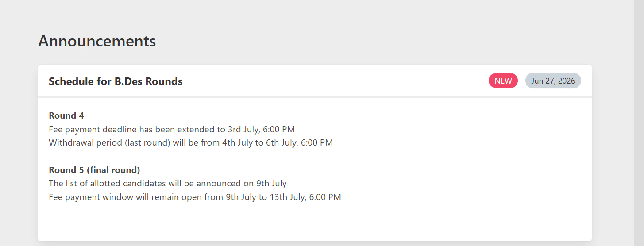
Task: Click the allotted candidates announcement line
Action: 168,183
